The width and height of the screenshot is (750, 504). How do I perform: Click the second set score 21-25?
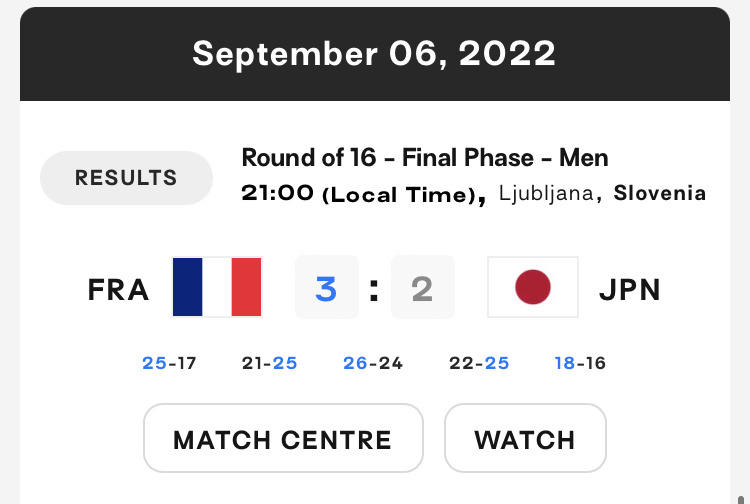269,363
